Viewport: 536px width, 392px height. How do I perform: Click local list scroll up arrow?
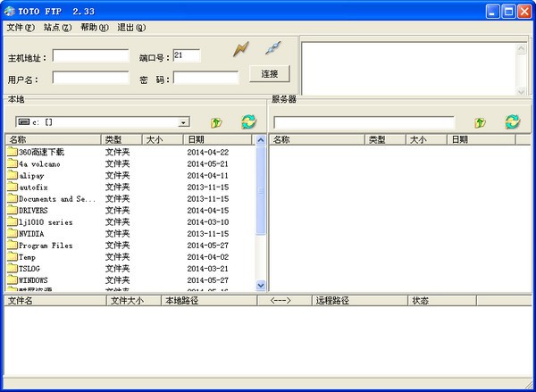pyautogui.click(x=261, y=140)
